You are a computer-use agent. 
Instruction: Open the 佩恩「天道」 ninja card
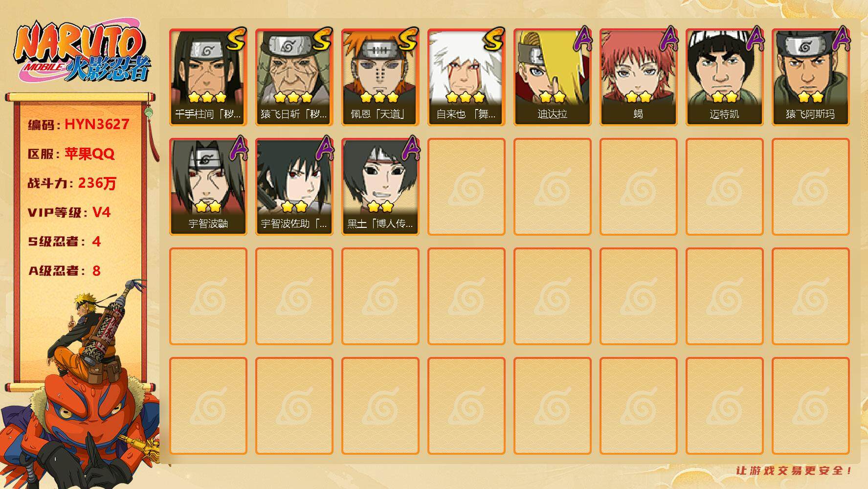pyautogui.click(x=380, y=77)
